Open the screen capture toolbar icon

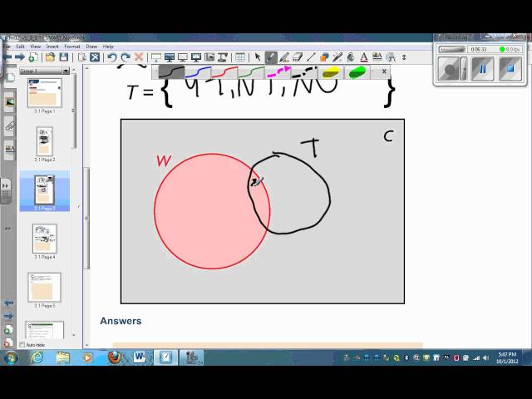coord(209,57)
